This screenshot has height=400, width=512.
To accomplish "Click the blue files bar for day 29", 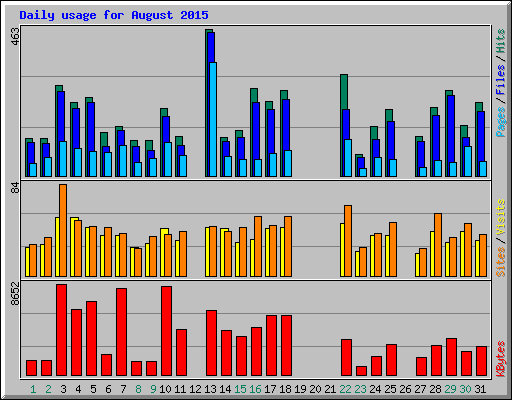I will (x=451, y=128).
